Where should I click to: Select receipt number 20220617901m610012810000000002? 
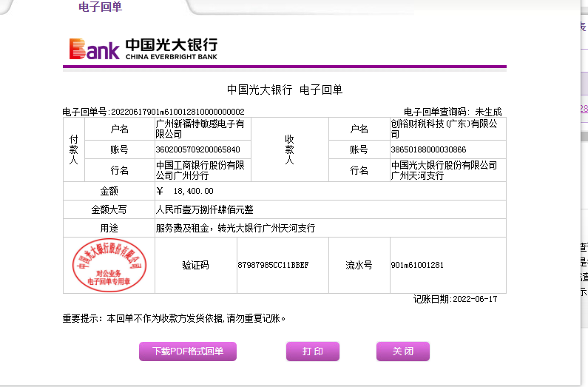[x=178, y=112]
